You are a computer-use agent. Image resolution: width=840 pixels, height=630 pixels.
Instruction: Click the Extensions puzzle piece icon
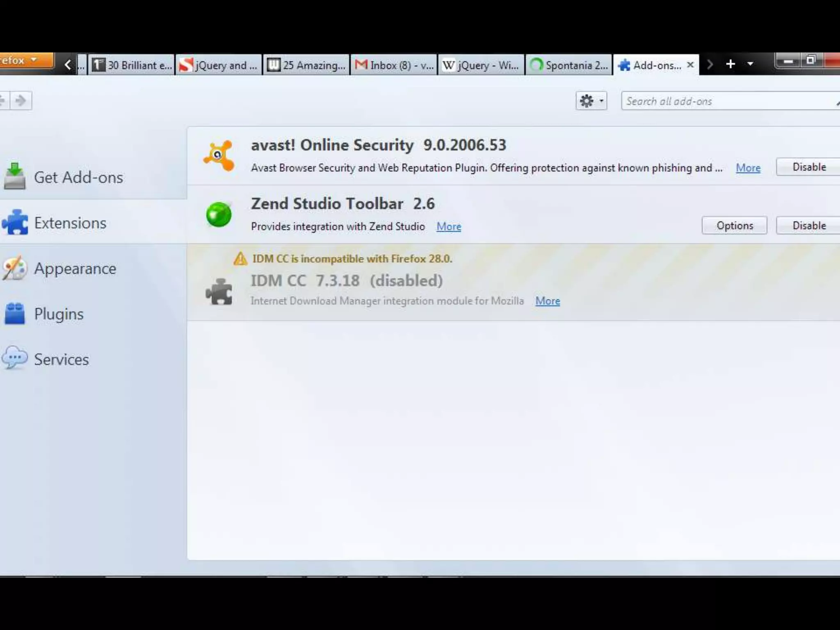pyautogui.click(x=15, y=222)
